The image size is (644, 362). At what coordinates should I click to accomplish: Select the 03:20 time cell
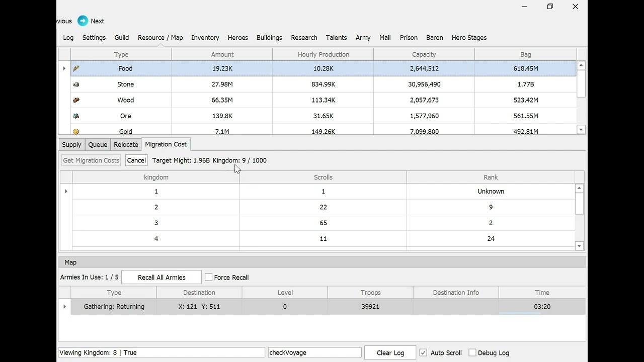point(542,307)
